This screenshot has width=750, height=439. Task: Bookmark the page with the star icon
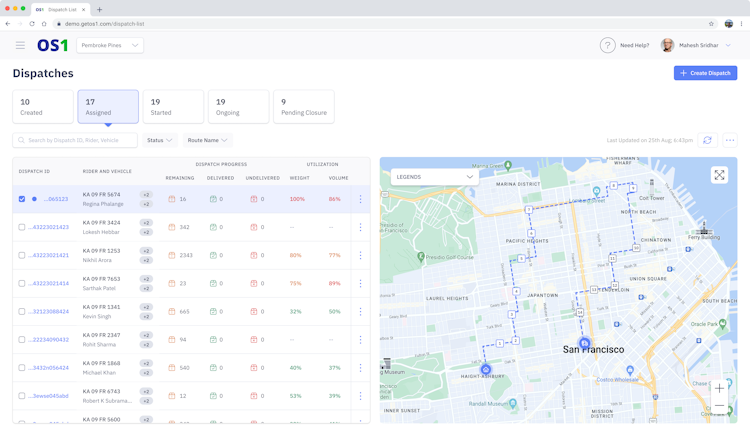[711, 23]
